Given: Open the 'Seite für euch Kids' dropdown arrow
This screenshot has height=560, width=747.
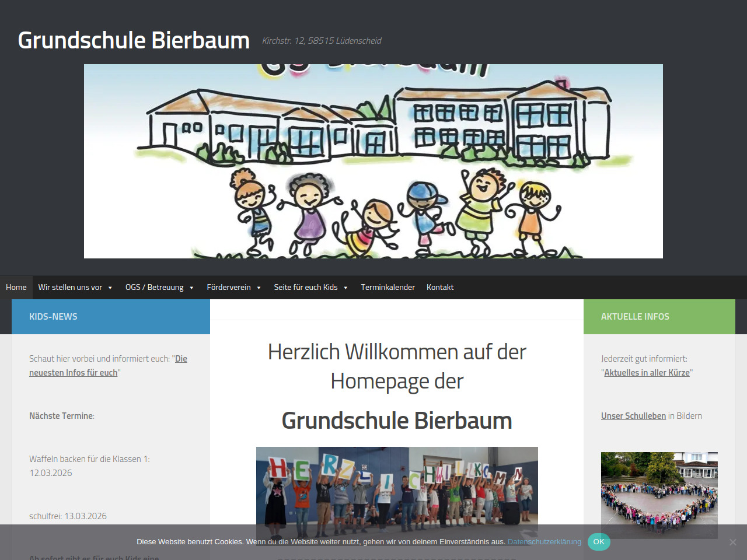Looking at the screenshot, I should (x=345, y=288).
